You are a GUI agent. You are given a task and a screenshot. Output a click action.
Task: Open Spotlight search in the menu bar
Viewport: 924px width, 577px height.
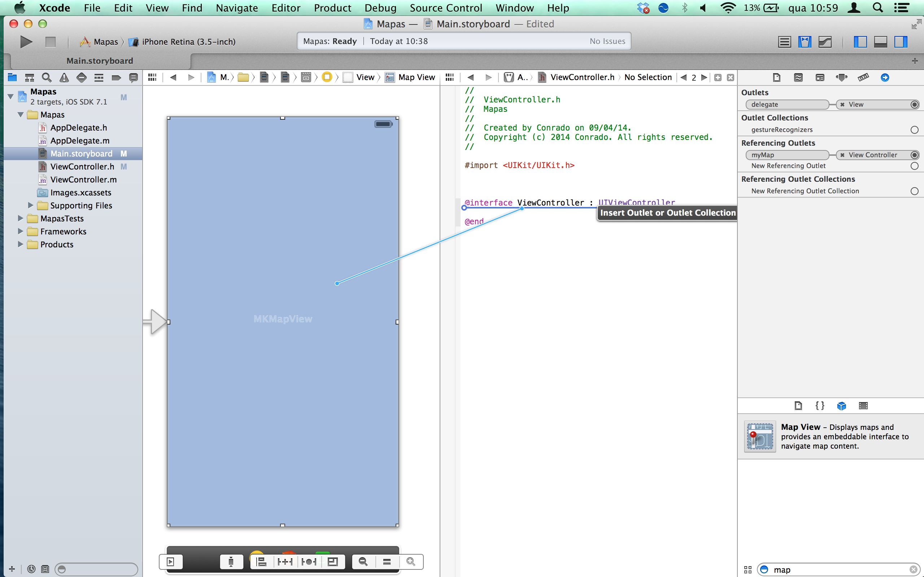point(877,8)
